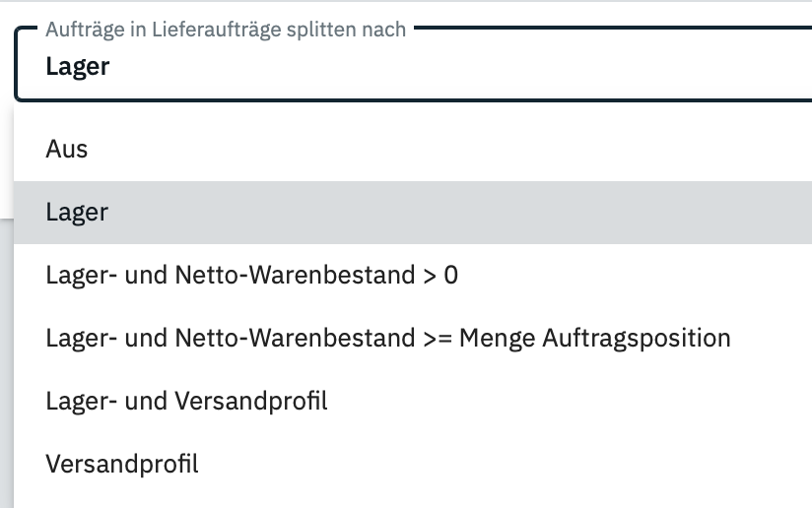Select 'Lager- und Netto-Warenbestand > 0'

tap(413, 276)
